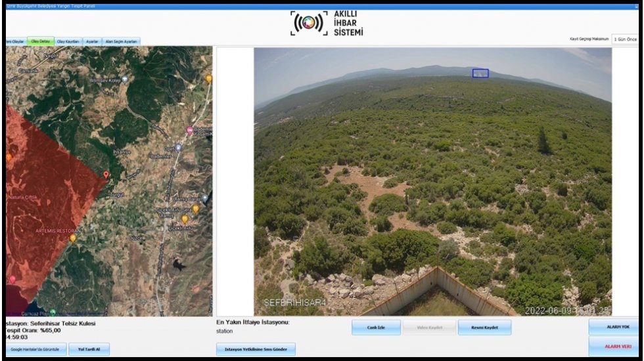
Task: Go to the Ayarlar tab
Action: click(x=92, y=41)
